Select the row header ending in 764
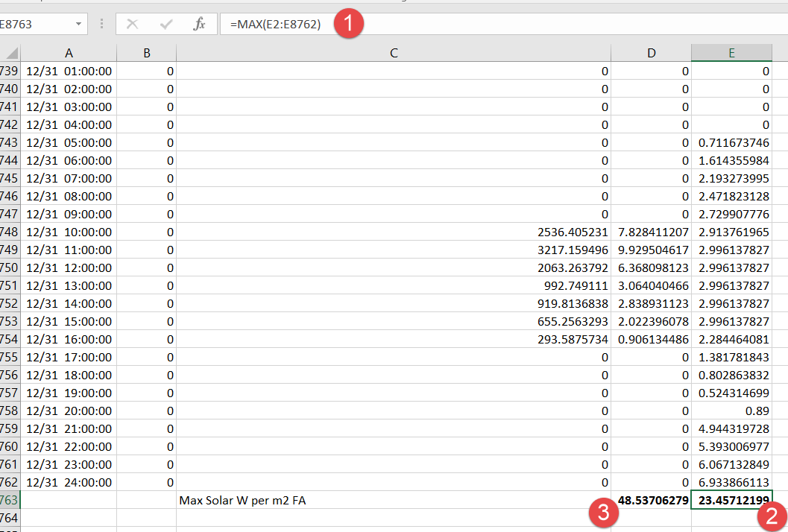788x532 pixels. tap(10, 518)
